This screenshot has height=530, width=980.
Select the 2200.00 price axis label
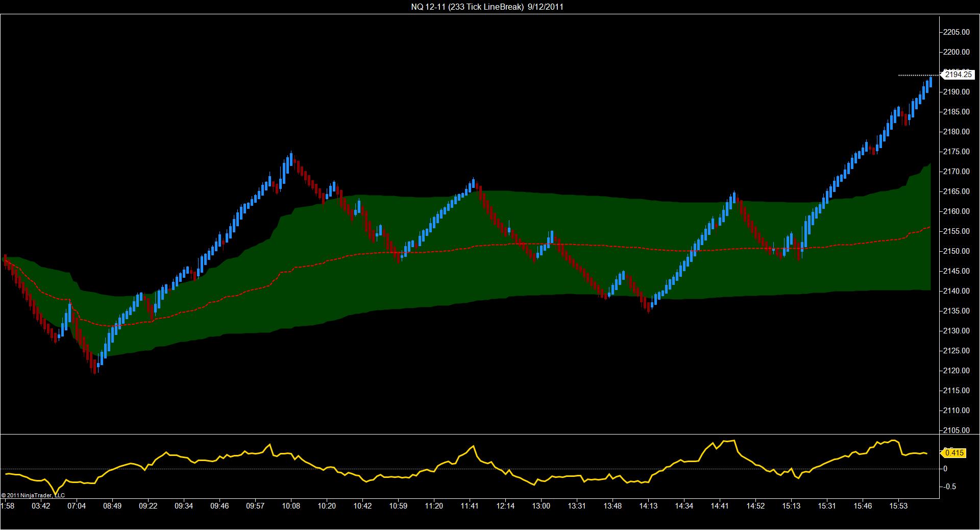click(x=957, y=52)
